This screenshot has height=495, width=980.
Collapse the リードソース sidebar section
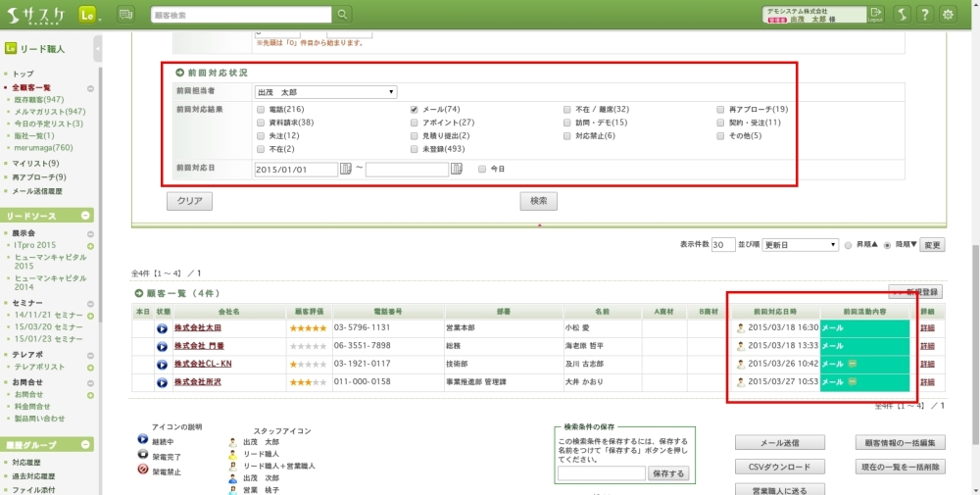pos(85,215)
